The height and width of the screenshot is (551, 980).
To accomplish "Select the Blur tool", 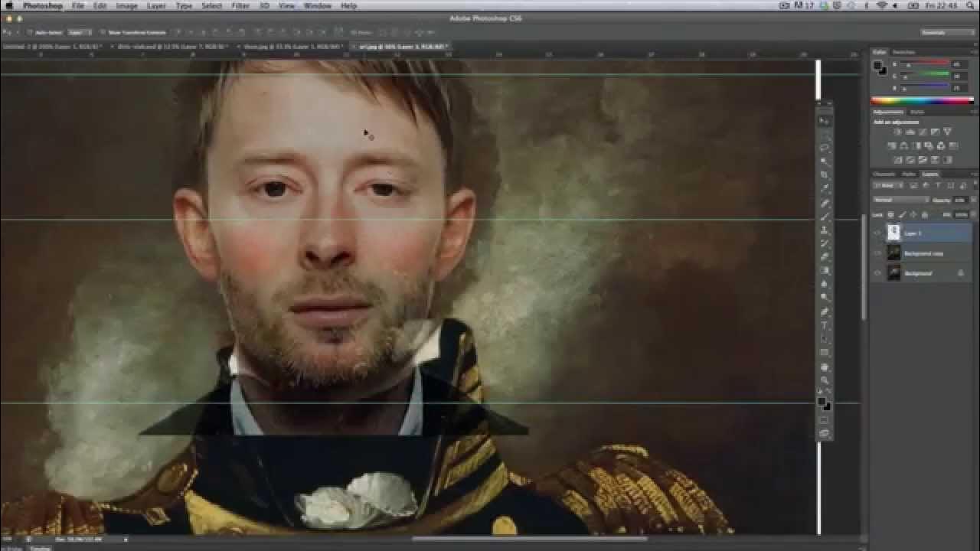I will [825, 284].
